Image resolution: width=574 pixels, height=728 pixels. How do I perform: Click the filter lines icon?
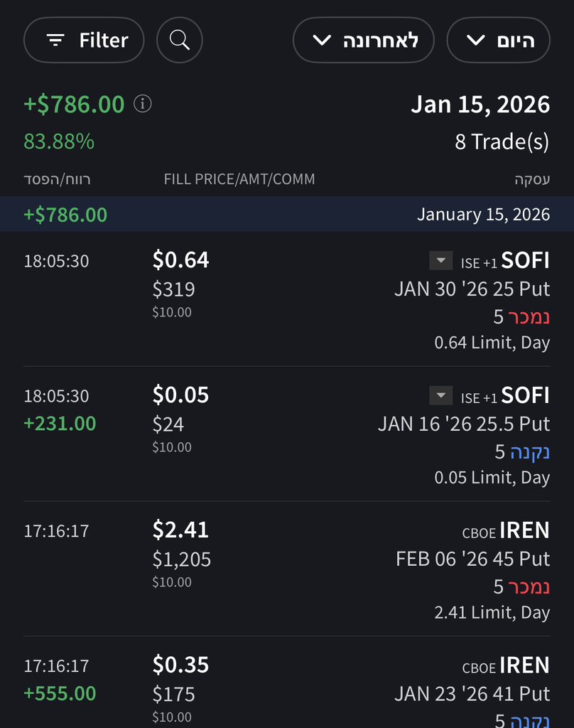click(x=55, y=40)
